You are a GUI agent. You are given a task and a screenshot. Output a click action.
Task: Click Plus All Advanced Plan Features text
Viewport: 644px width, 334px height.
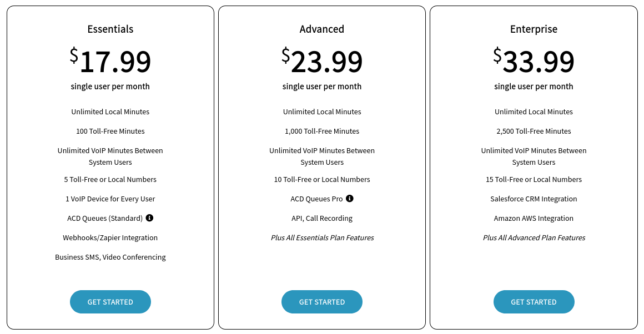(534, 237)
